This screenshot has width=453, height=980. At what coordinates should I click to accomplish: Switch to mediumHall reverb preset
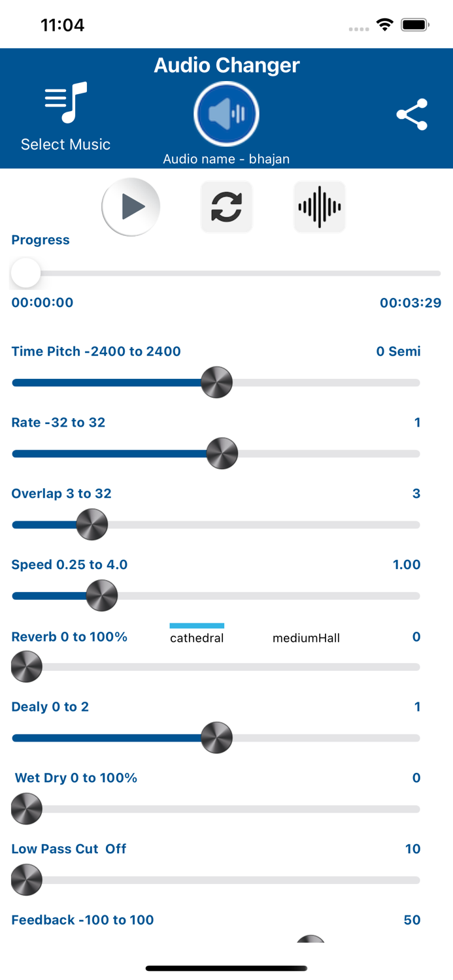pyautogui.click(x=306, y=638)
